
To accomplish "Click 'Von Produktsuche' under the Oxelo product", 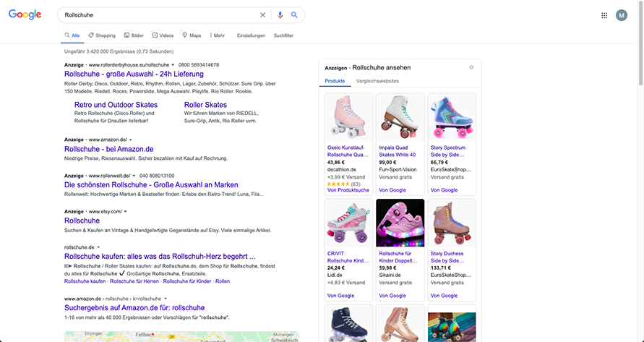I will click(x=348, y=190).
